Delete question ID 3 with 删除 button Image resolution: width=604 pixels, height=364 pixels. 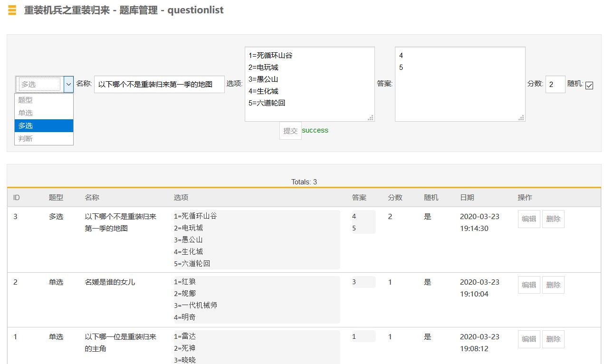pos(553,219)
